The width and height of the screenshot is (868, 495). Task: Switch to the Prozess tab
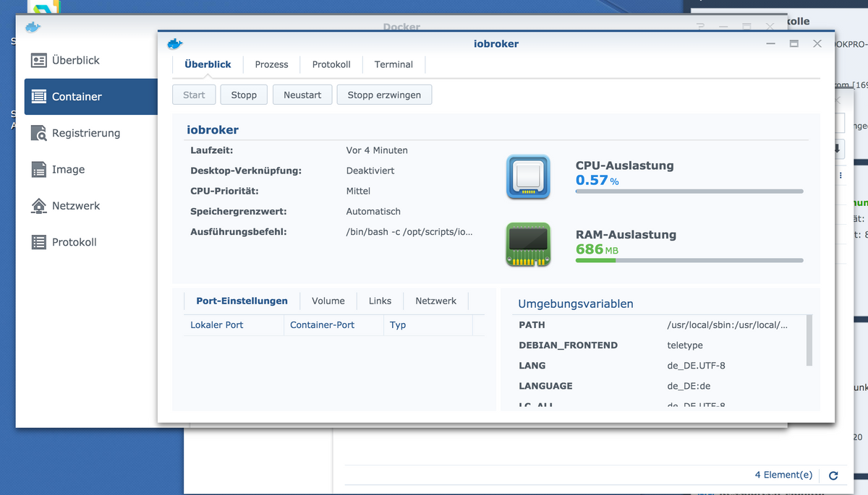(x=271, y=64)
